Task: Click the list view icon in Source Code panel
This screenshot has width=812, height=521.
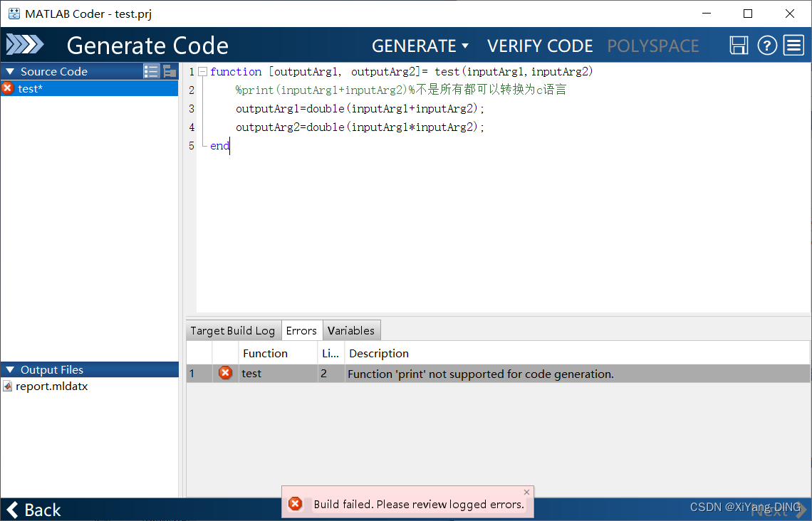Action: [151, 71]
